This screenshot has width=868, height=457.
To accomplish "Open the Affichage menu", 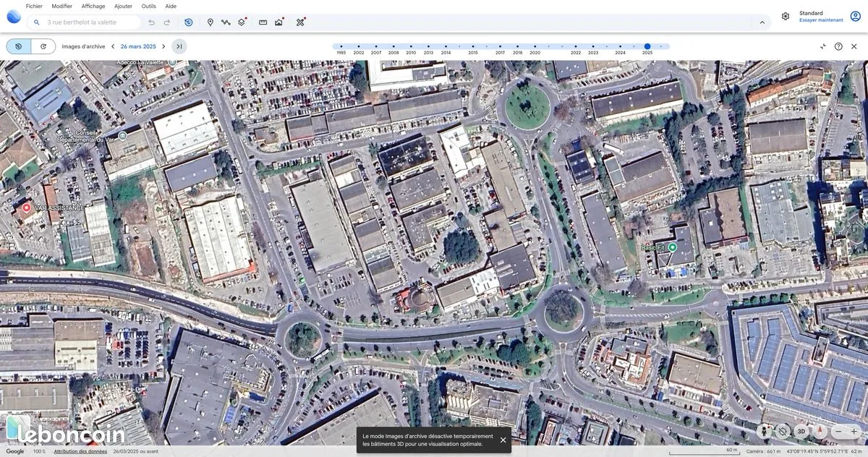I will (x=93, y=6).
